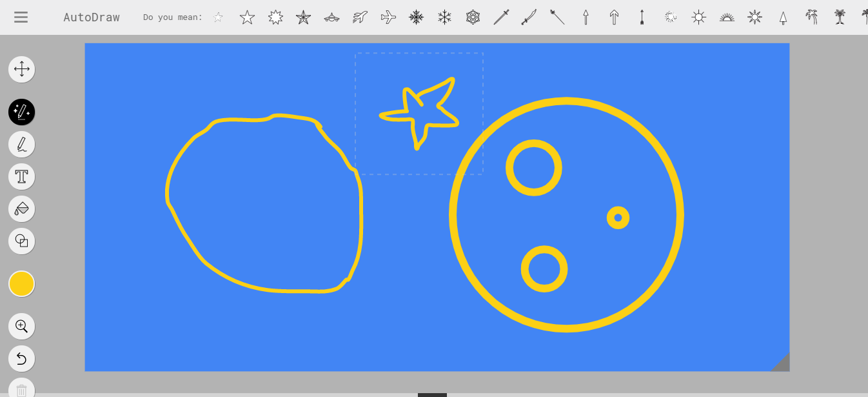The height and width of the screenshot is (397, 868).
Task: Open the hamburger menu
Action: point(21,17)
